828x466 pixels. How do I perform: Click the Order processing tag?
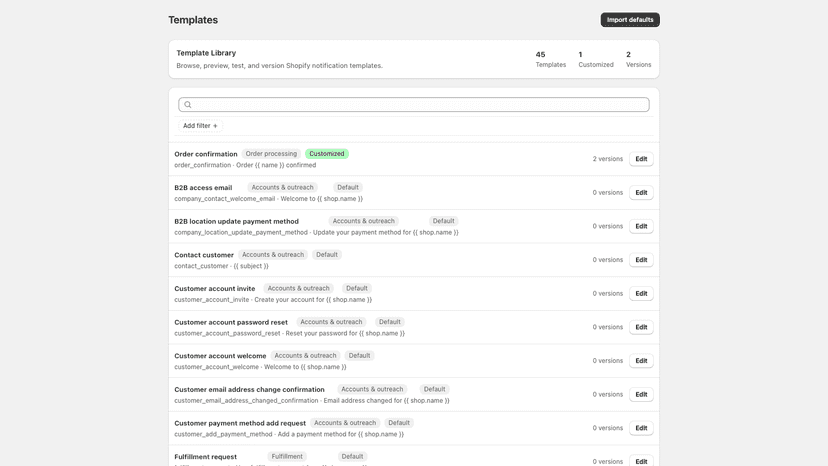[x=271, y=154]
